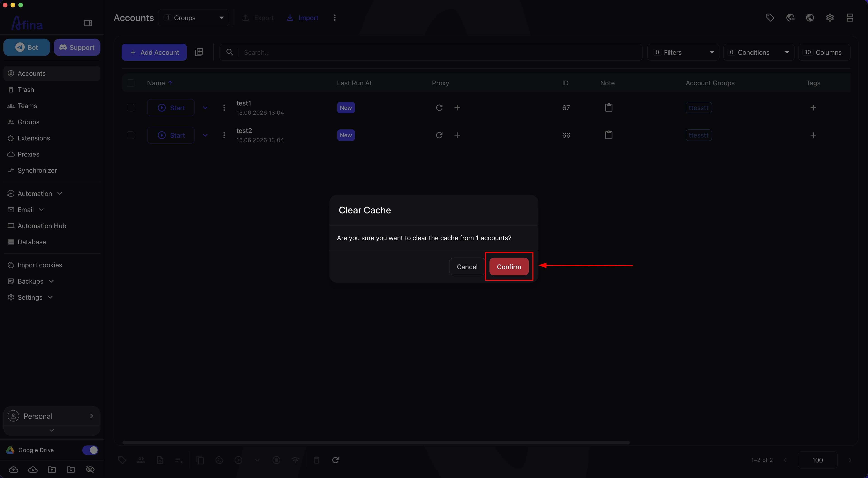This screenshot has height=478, width=868.
Task: Go to Trash in the sidebar
Action: [52, 90]
